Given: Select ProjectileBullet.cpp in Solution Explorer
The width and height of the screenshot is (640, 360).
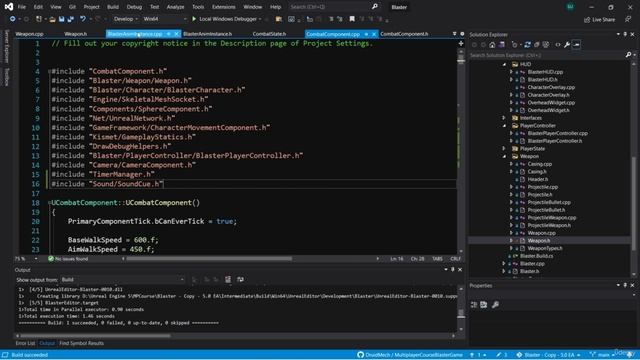Looking at the screenshot, I should coord(549,202).
